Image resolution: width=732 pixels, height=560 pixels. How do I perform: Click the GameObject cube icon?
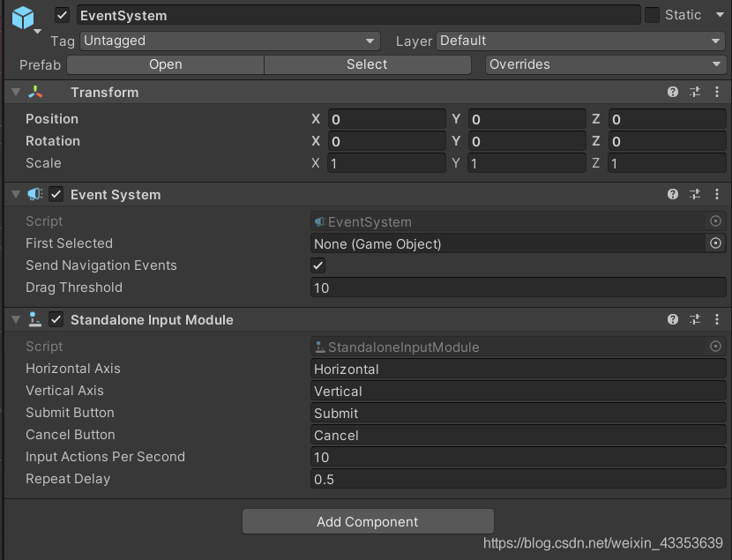[23, 18]
